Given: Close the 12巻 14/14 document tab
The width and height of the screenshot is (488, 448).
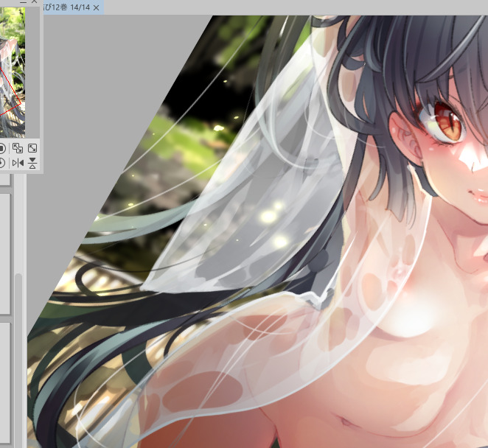Looking at the screenshot, I should click(96, 8).
